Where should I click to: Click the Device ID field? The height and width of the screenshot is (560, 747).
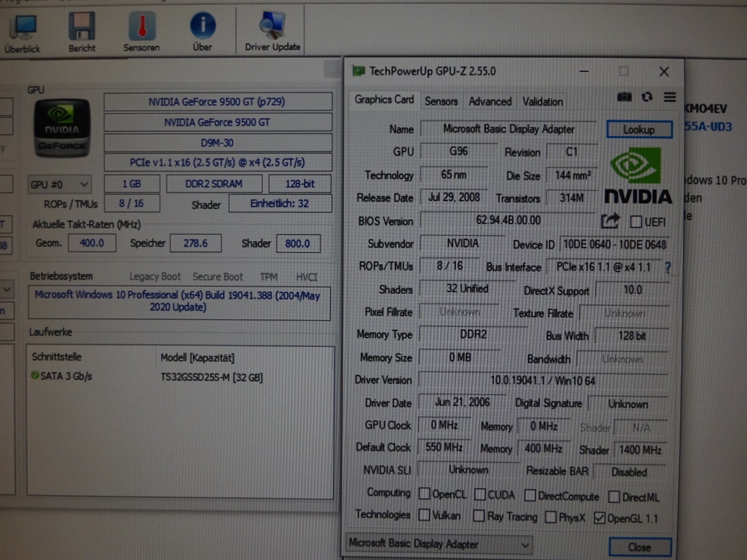click(x=614, y=244)
